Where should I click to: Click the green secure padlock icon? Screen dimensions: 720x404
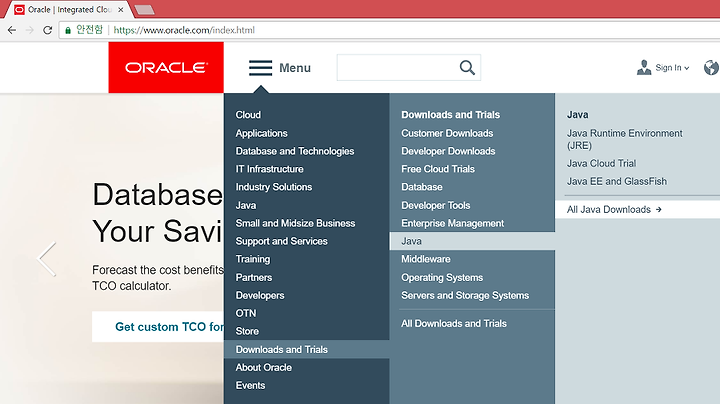click(68, 30)
